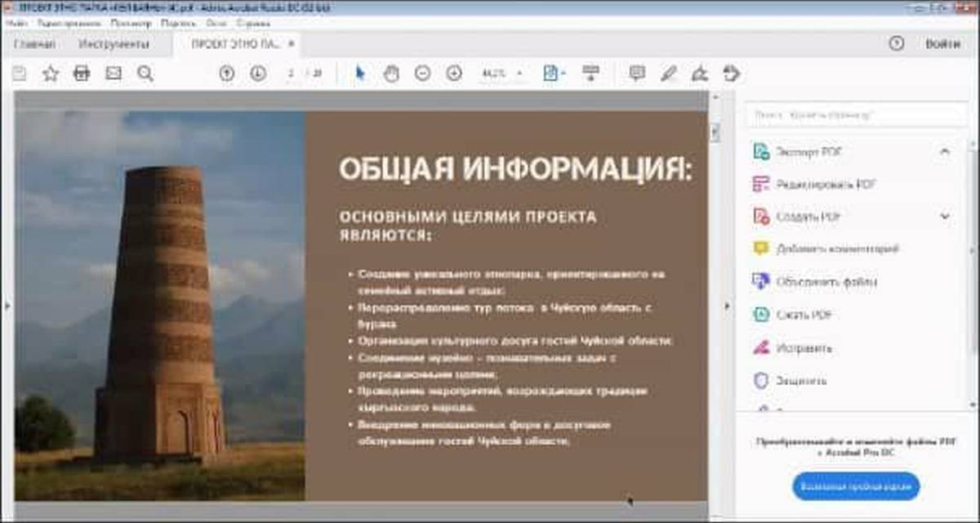The width and height of the screenshot is (980, 523).
Task: Add document to favorites with star icon
Action: [x=51, y=74]
